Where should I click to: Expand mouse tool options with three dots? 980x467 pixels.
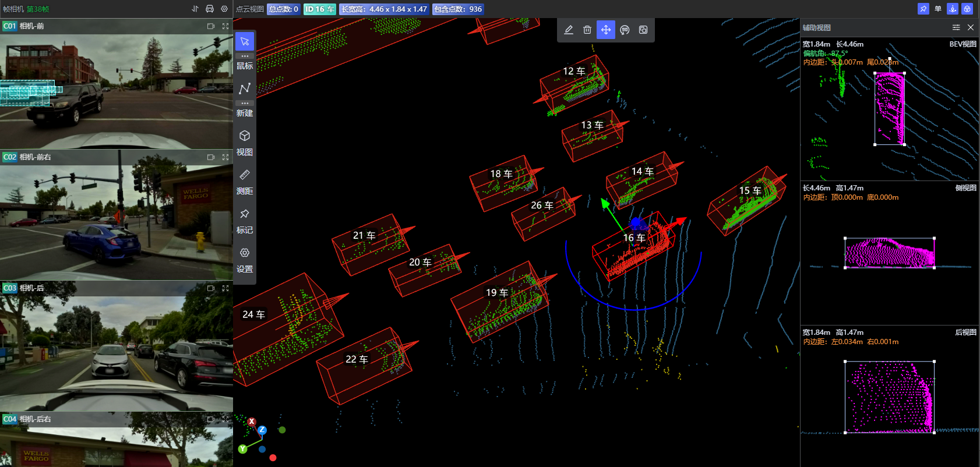(245, 56)
